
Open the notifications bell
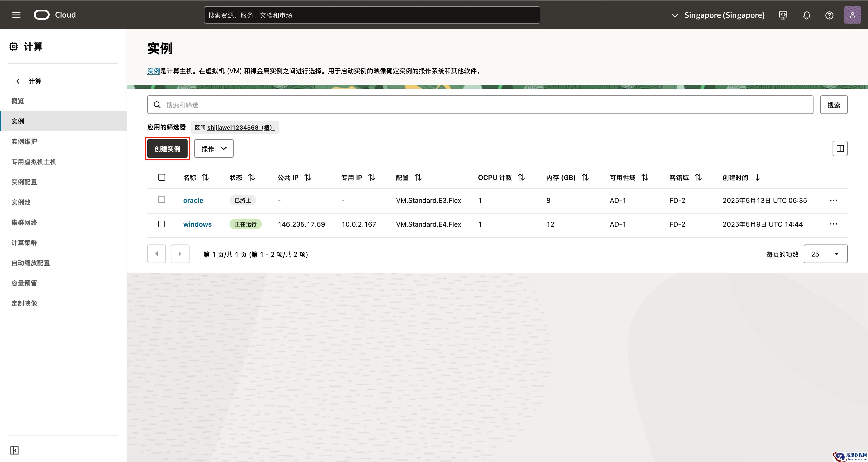click(x=806, y=15)
